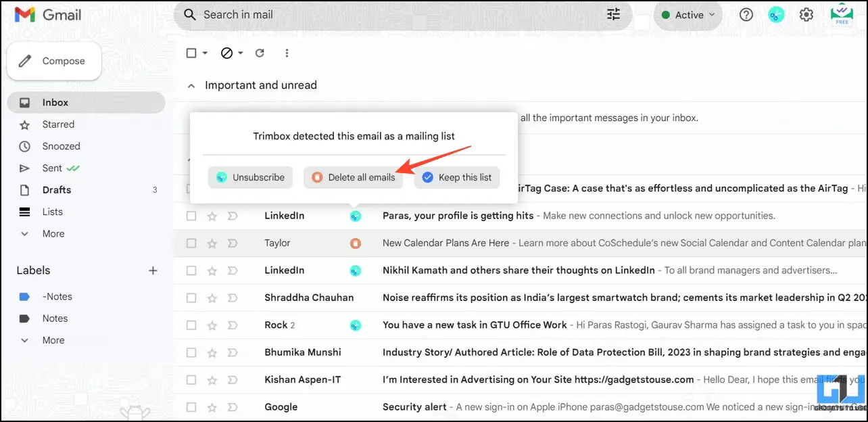This screenshot has width=868, height=422.
Task: Select the Rock email checkbox
Action: (x=191, y=325)
